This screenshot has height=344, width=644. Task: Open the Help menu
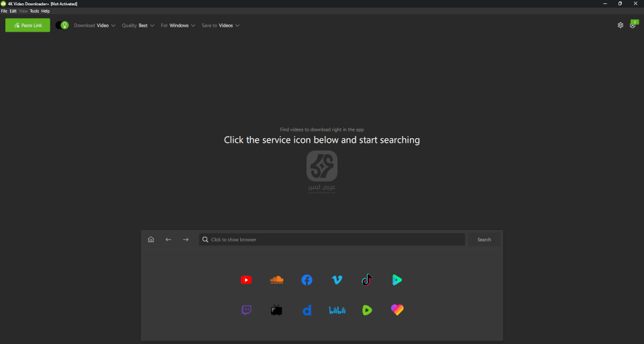point(46,11)
